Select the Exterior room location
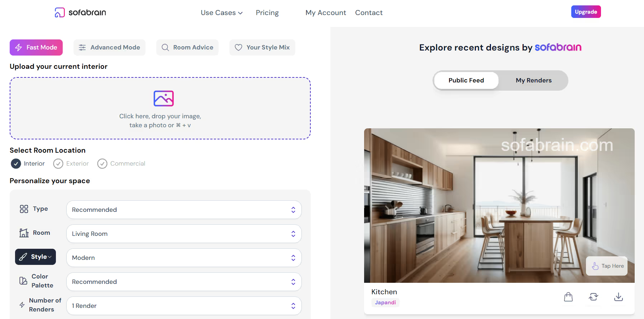 click(71, 163)
